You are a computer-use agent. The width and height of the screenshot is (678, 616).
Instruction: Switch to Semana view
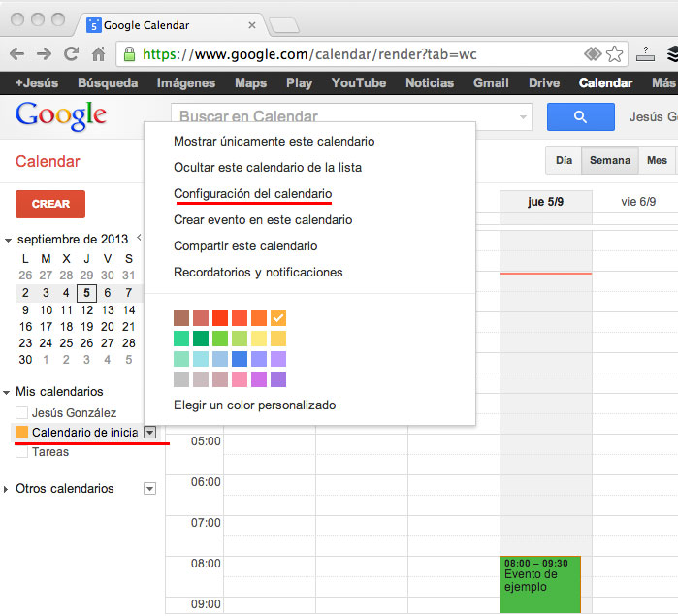pyautogui.click(x=610, y=160)
